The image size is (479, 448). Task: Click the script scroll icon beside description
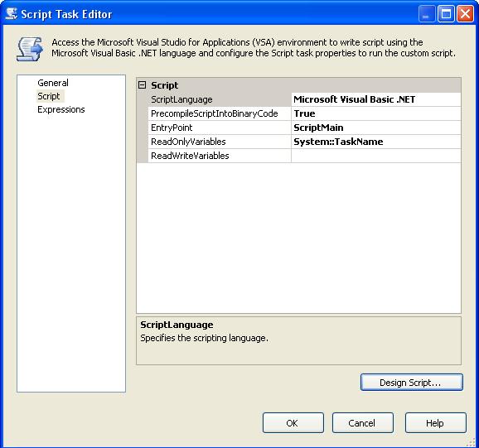(30, 49)
